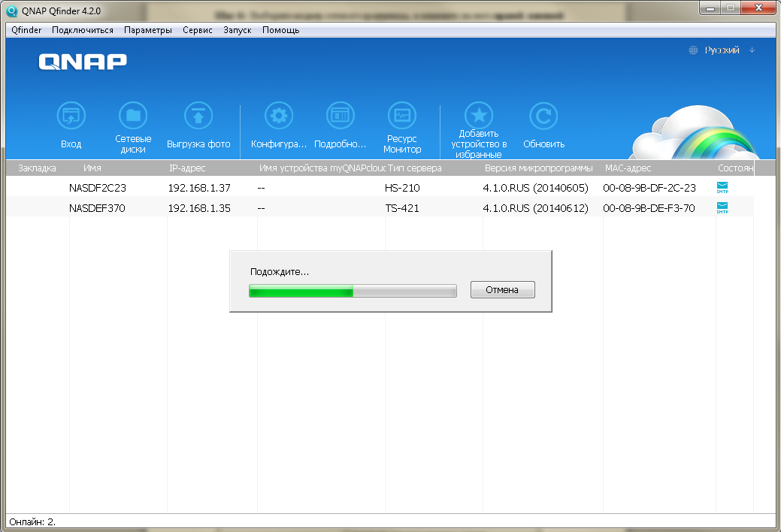Click the Подробно... details icon
The width and height of the screenshot is (781, 532).
click(x=341, y=116)
